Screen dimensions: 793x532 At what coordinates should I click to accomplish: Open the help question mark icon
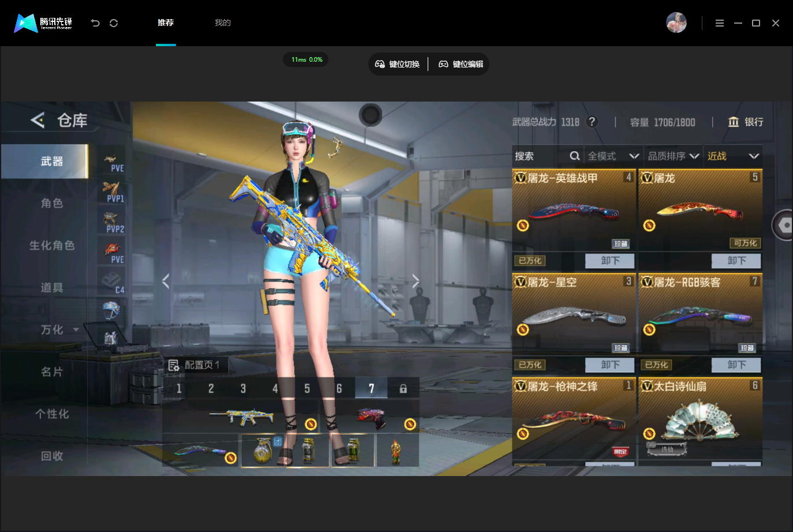point(592,122)
